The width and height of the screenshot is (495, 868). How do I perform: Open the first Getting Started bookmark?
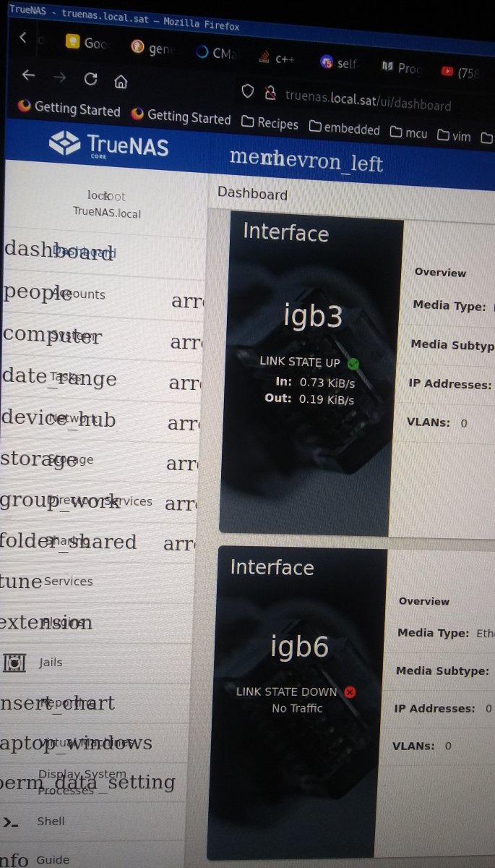[x=69, y=109]
